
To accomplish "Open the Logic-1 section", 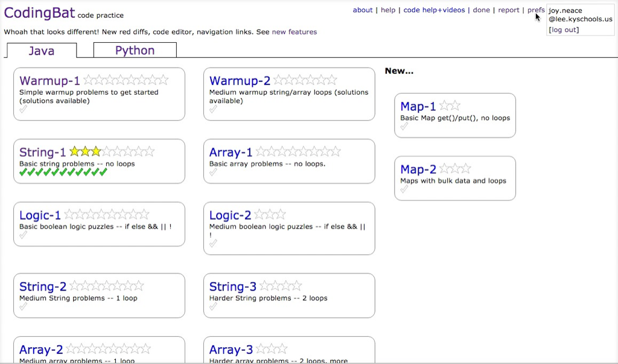I will pos(40,215).
